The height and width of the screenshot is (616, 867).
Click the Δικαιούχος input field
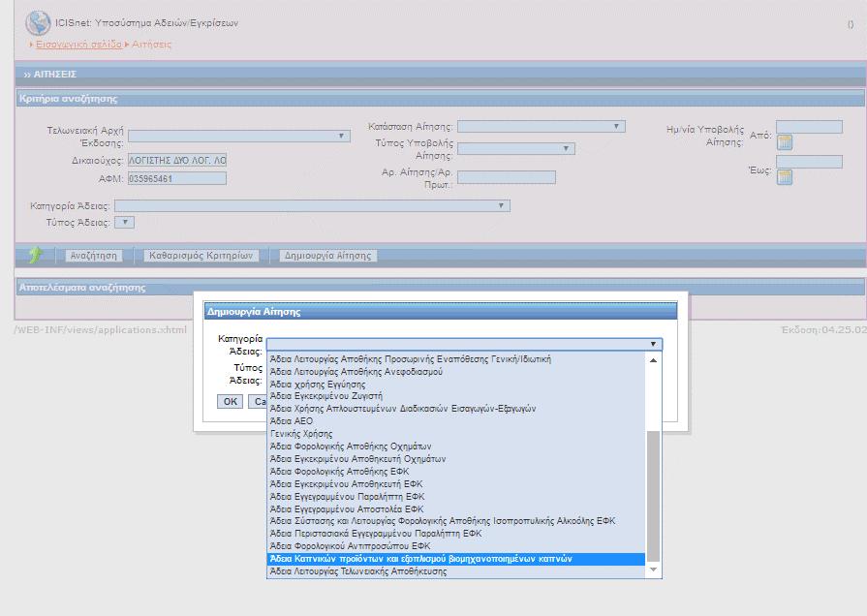[177, 161]
